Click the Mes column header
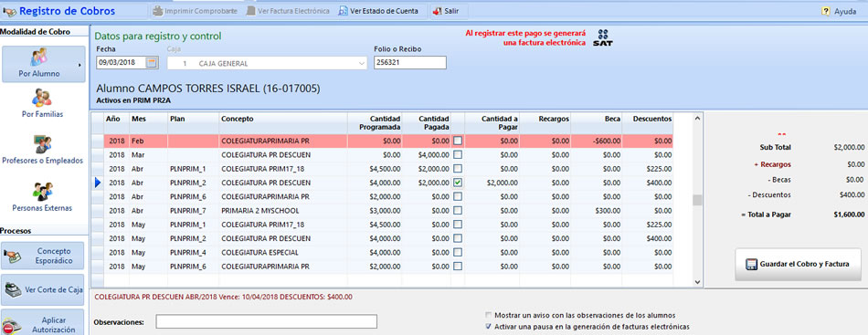This screenshot has width=868, height=335. point(148,122)
